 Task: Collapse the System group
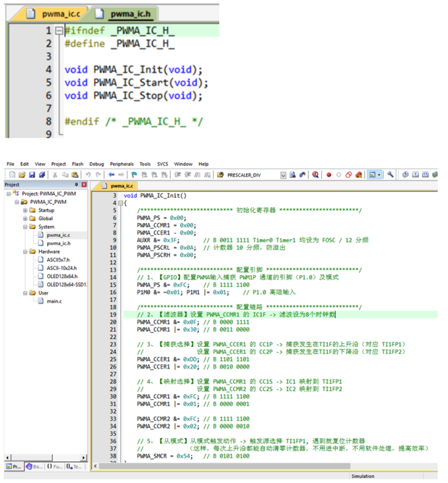(x=25, y=227)
